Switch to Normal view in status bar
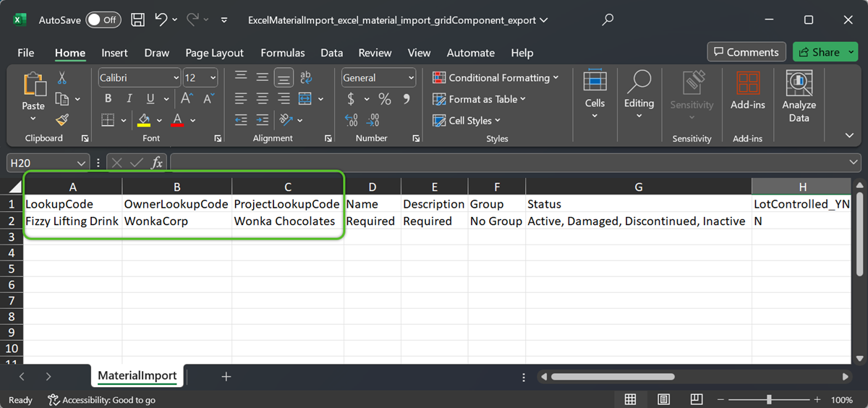This screenshot has width=868, height=408. [630, 399]
